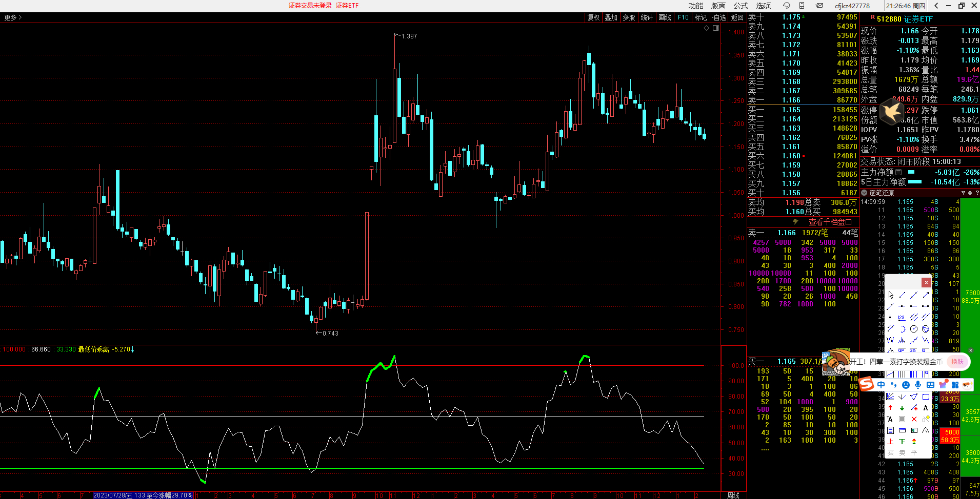The height and width of the screenshot is (499, 980).
Task: Select the ruler measuring tool
Action: point(902,430)
